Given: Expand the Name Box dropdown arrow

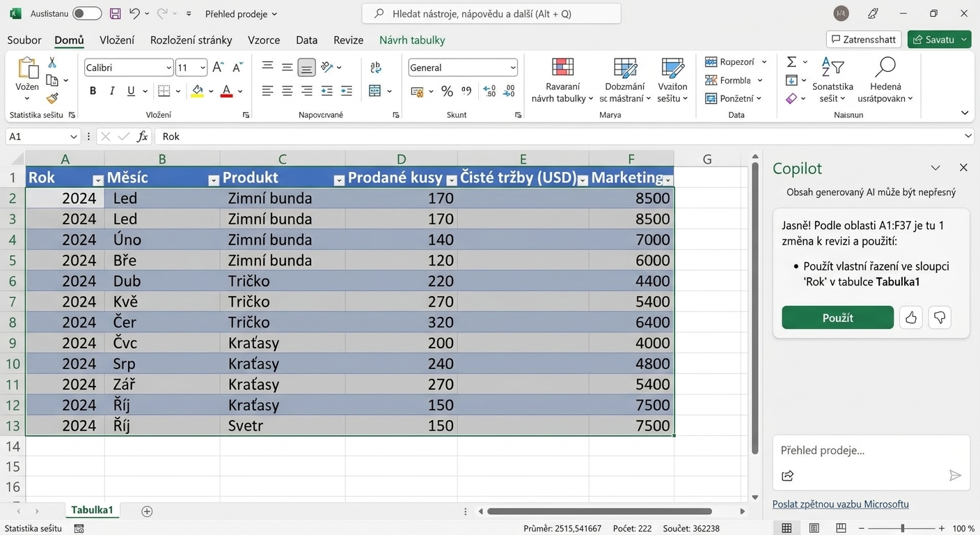Looking at the screenshot, I should [74, 137].
